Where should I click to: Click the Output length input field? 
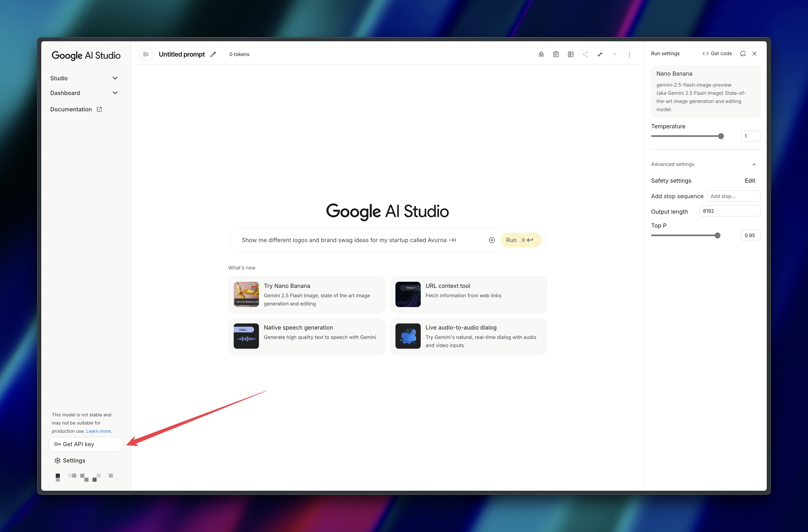(729, 211)
